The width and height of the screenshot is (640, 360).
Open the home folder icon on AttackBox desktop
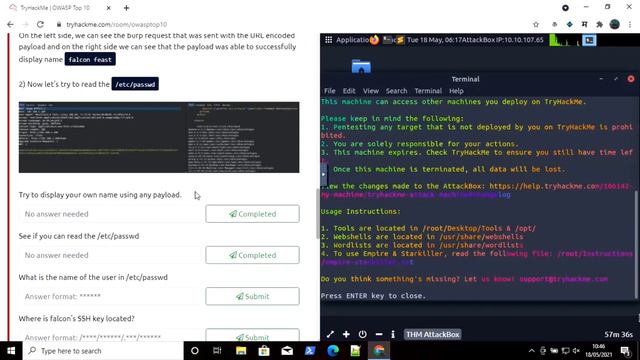(x=361, y=66)
